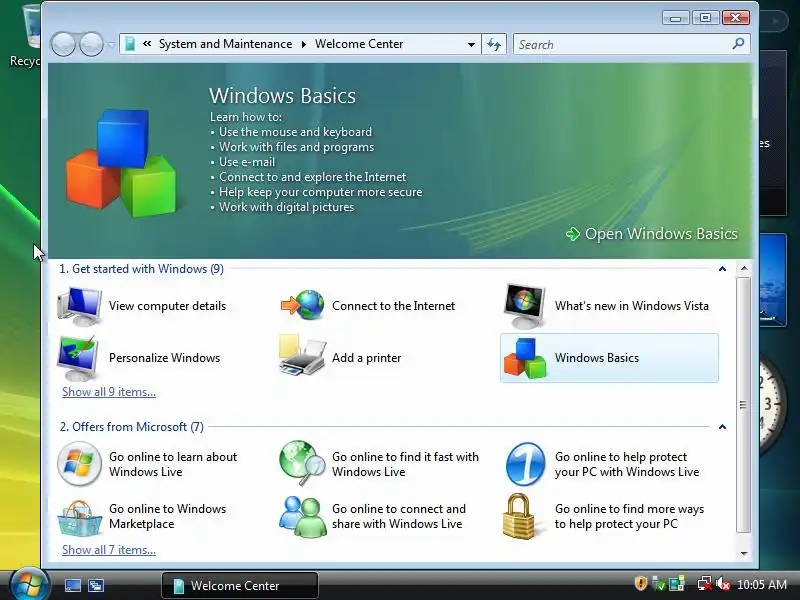Image resolution: width=800 pixels, height=600 pixels.
Task: Expand the breadcrumb arrow after System and Maintenance
Action: [x=304, y=44]
